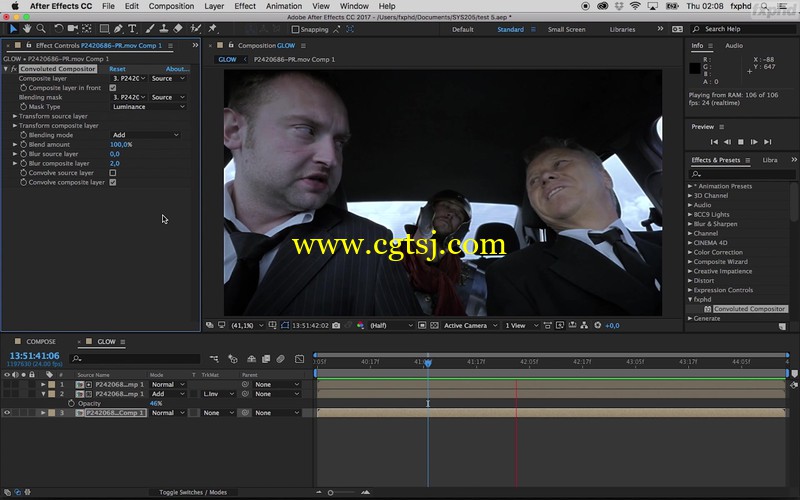
Task: Show layer 2 via its video switch
Action: coord(7,394)
